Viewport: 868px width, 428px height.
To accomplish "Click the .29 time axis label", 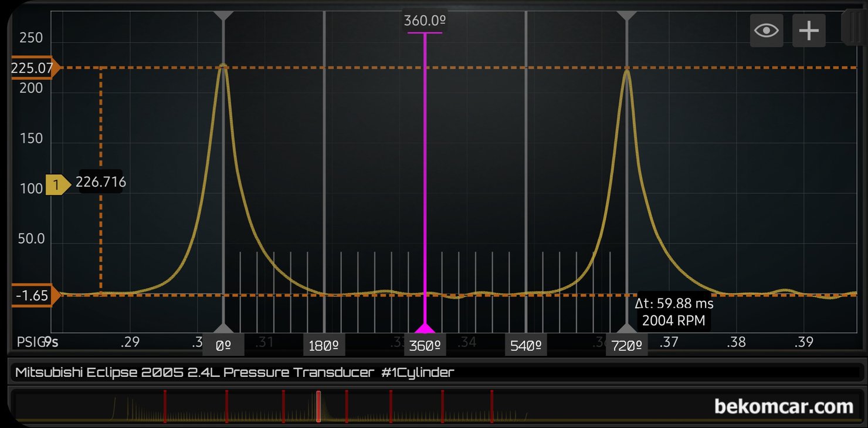I will click(x=129, y=342).
